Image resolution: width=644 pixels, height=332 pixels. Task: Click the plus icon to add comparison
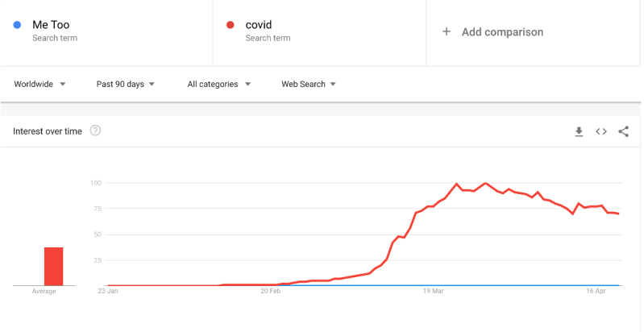(x=447, y=32)
